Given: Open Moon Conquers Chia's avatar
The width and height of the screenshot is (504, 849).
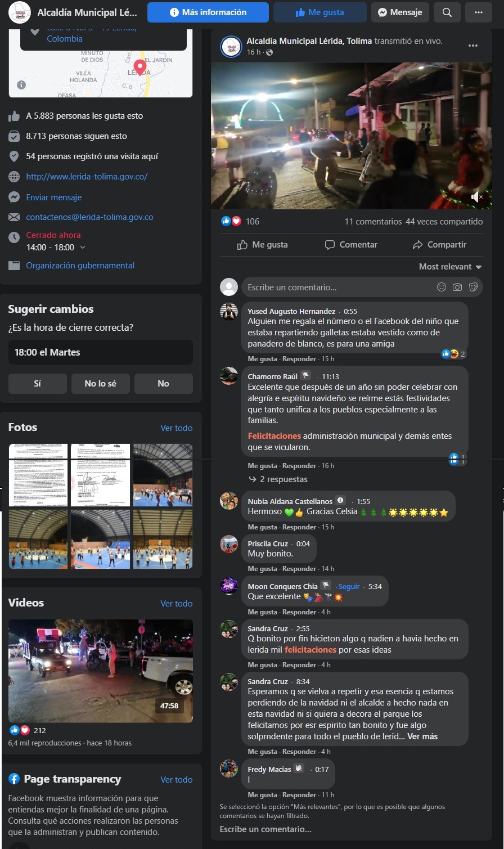Looking at the screenshot, I should [x=229, y=587].
